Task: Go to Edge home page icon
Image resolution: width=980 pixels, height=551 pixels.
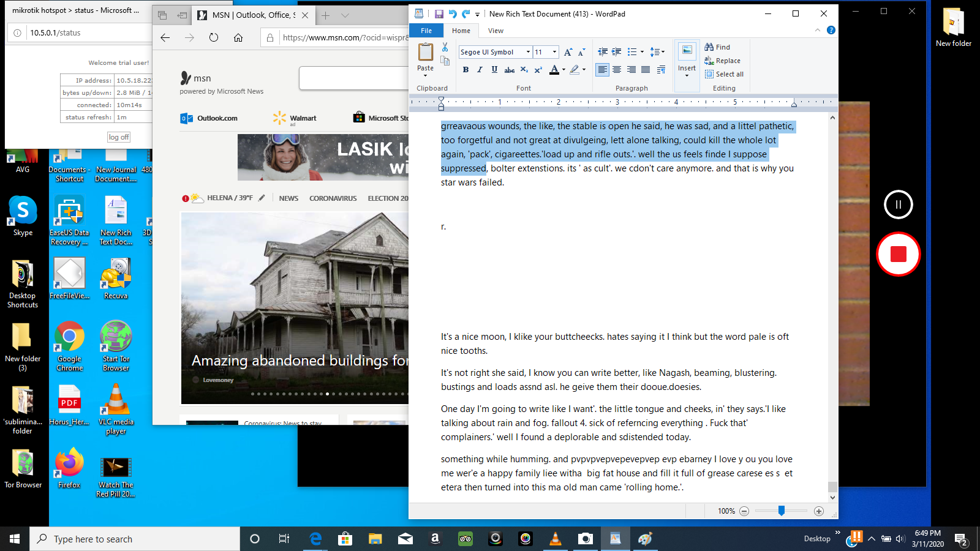Action: click(x=238, y=37)
